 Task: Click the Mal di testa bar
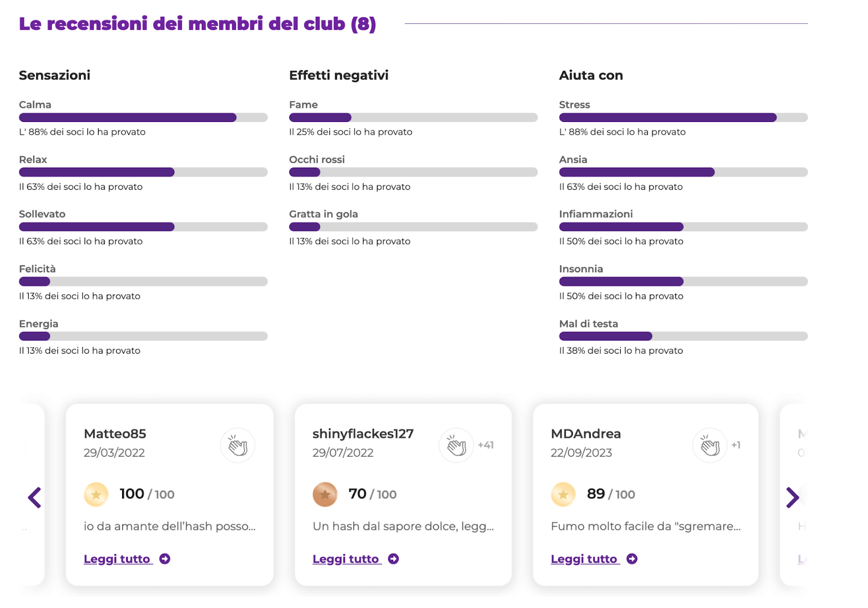click(x=683, y=336)
